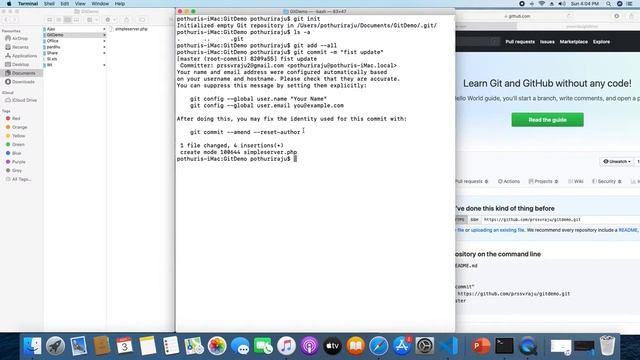Open the View menu
The height and width of the screenshot is (360, 640).
80,4
